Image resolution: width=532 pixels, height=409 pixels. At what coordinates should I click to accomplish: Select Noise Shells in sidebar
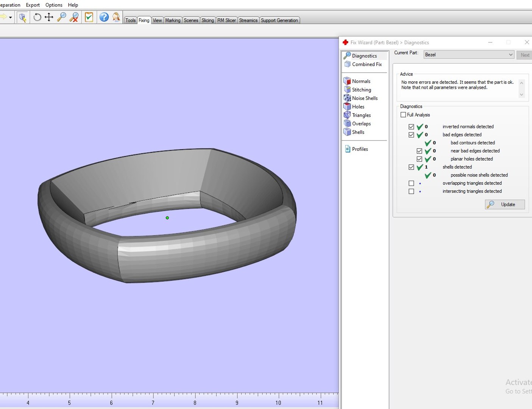(360, 98)
